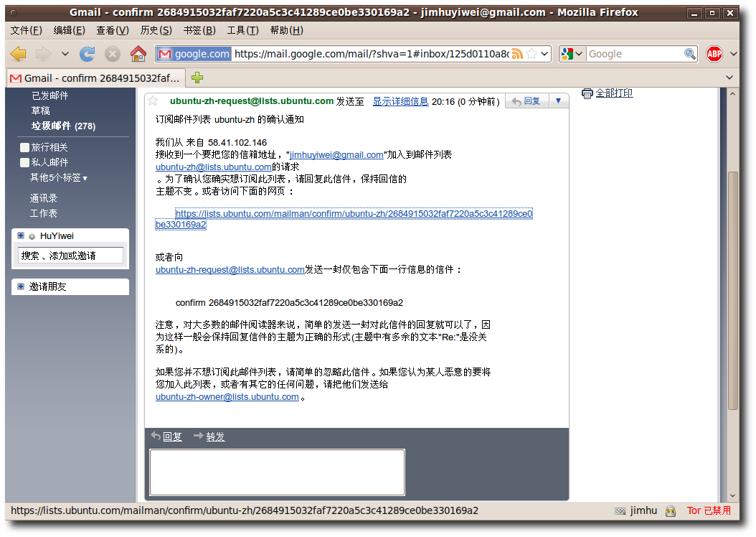
Task: Open 通讯录 contacts
Action: point(43,198)
